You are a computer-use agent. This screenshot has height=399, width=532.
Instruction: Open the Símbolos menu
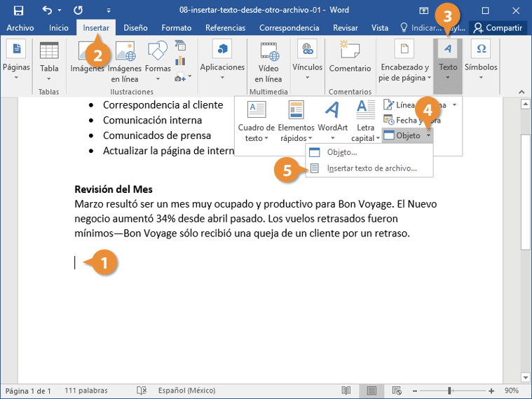[x=481, y=60]
